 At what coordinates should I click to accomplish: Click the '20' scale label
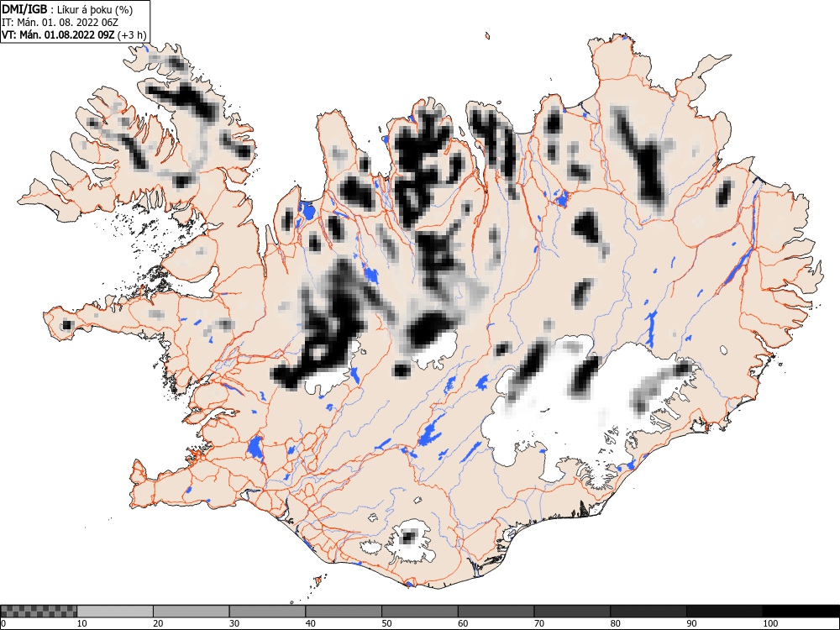click(x=158, y=623)
